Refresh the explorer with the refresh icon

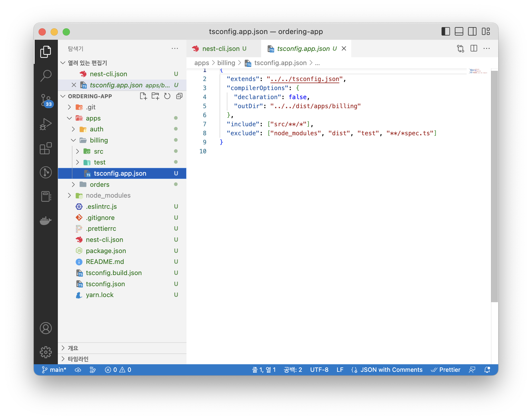coord(167,96)
